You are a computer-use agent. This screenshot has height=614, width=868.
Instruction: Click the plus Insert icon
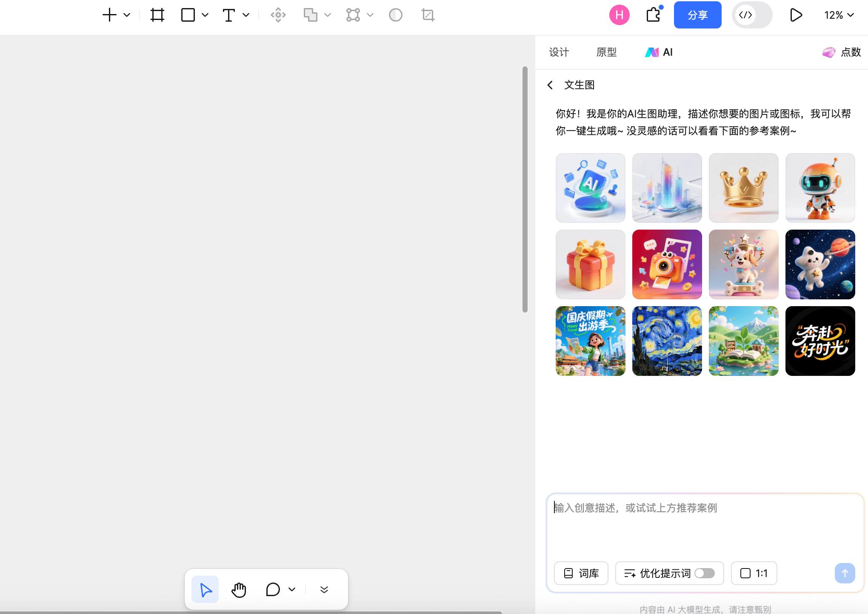coord(109,15)
